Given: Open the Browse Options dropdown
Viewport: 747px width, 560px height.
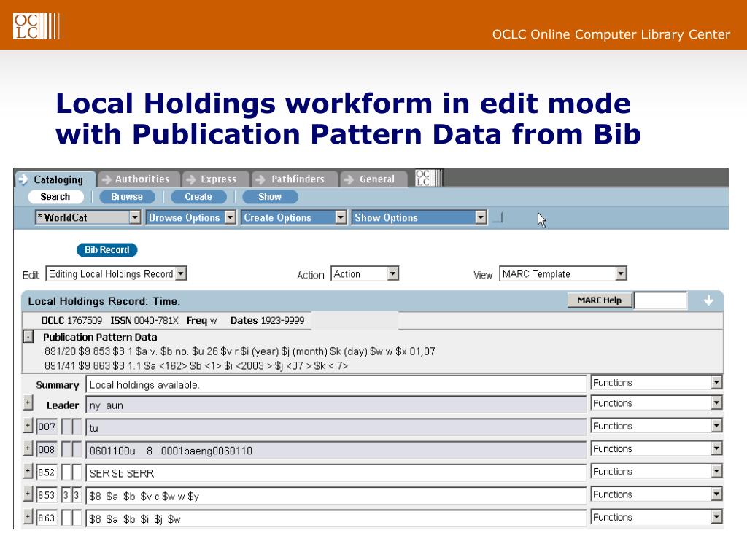Looking at the screenshot, I should pyautogui.click(x=190, y=217).
